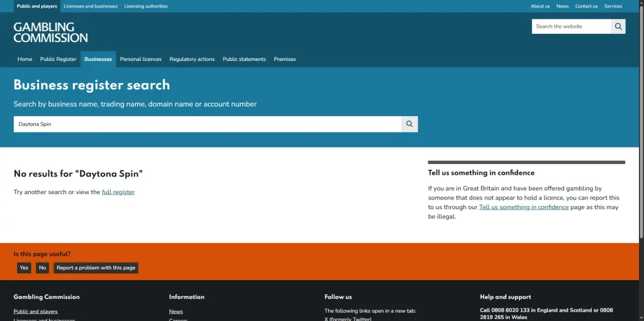The height and width of the screenshot is (321, 644).
Task: Open the Contact us link
Action: [586, 6]
